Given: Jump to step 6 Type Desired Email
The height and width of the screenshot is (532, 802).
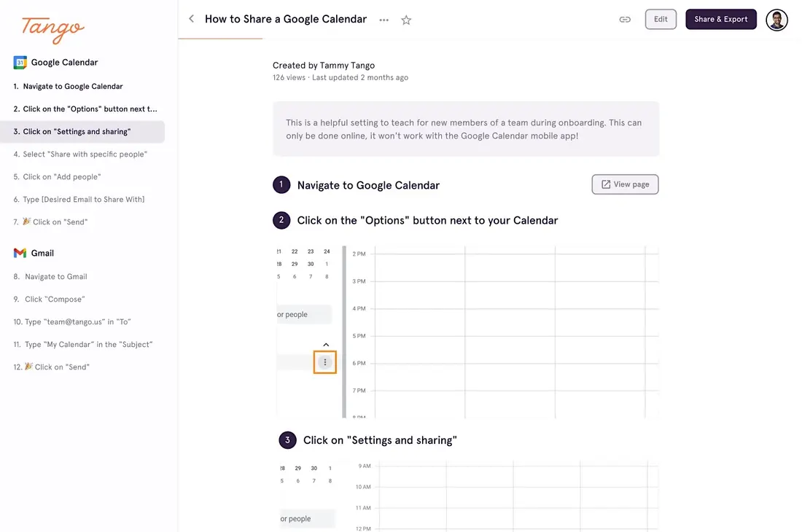Looking at the screenshot, I should pos(79,199).
